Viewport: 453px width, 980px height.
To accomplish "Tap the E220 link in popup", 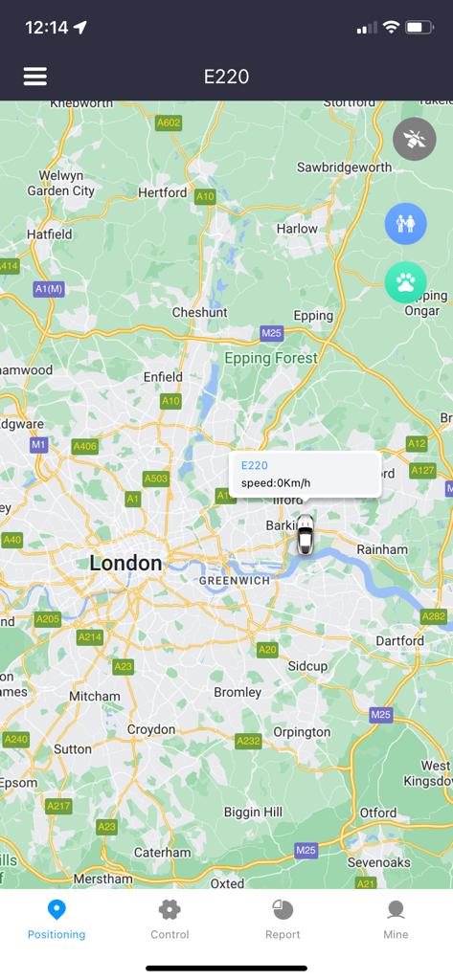I will 254,465.
